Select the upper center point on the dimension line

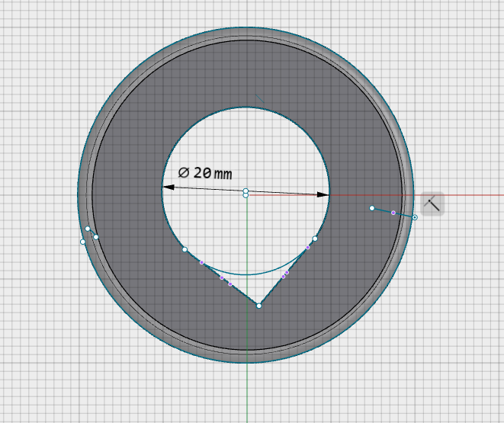246,191
